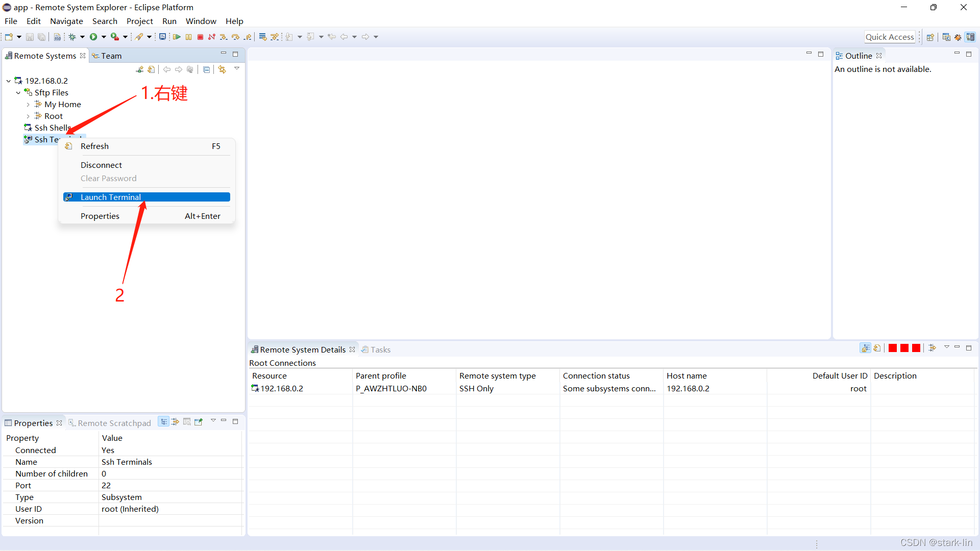This screenshot has width=980, height=551.
Task: Focus the Quick Access search field
Action: click(889, 37)
